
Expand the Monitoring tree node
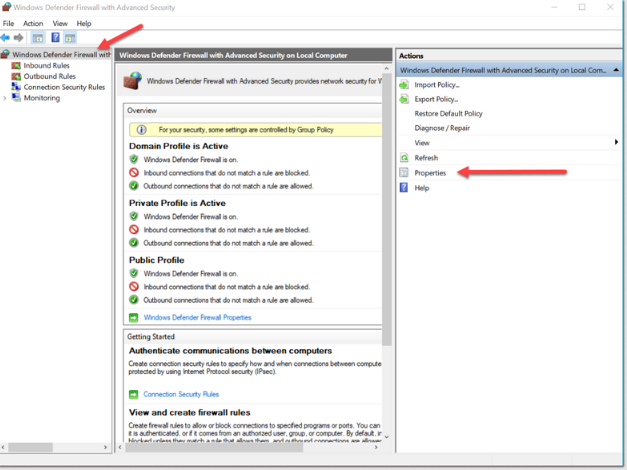point(5,98)
